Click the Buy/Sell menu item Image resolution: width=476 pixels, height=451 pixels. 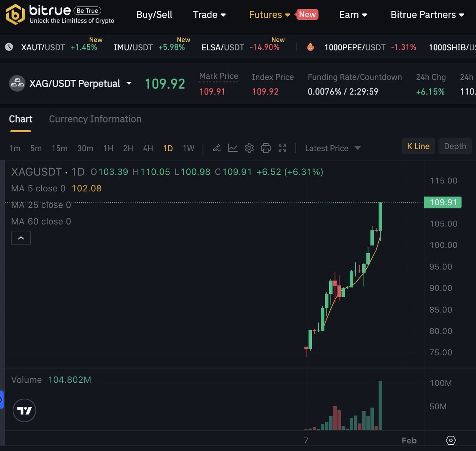(x=154, y=15)
